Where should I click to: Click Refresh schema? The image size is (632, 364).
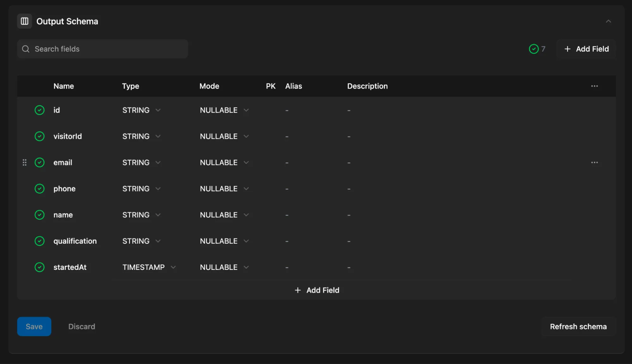pos(579,326)
